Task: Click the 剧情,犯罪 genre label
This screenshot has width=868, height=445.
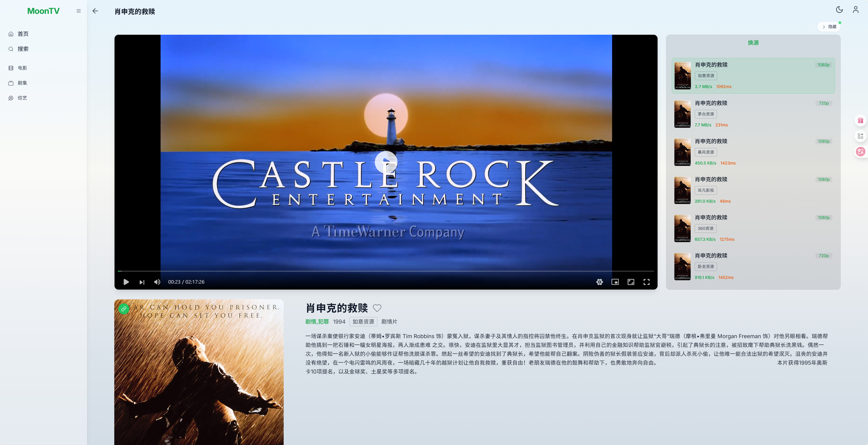Action: pos(317,322)
